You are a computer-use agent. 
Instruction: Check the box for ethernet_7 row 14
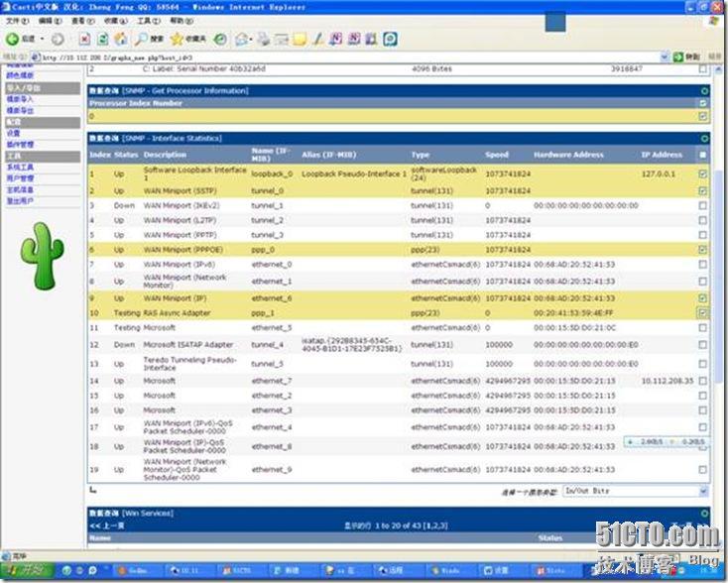point(702,381)
